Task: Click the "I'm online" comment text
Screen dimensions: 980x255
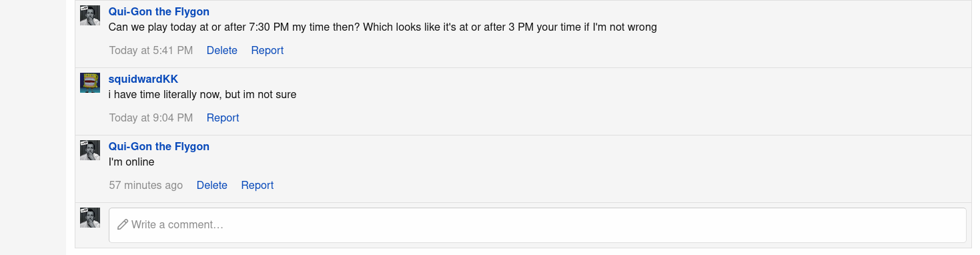Action: tap(131, 162)
